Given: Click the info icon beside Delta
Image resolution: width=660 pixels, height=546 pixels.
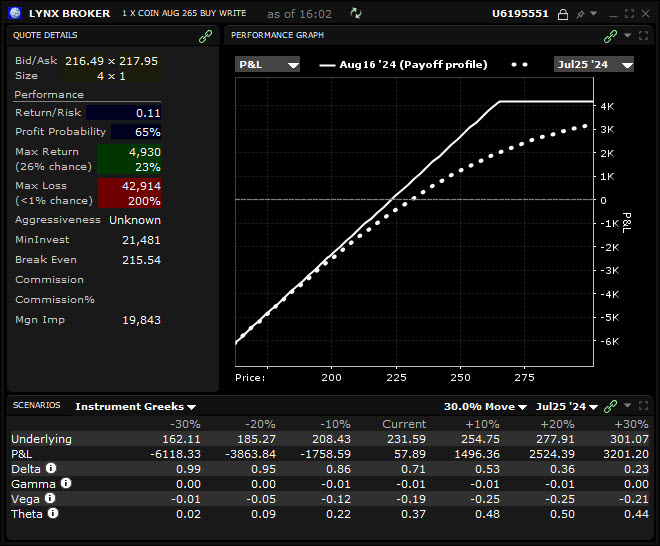Looking at the screenshot, I should point(51,468).
